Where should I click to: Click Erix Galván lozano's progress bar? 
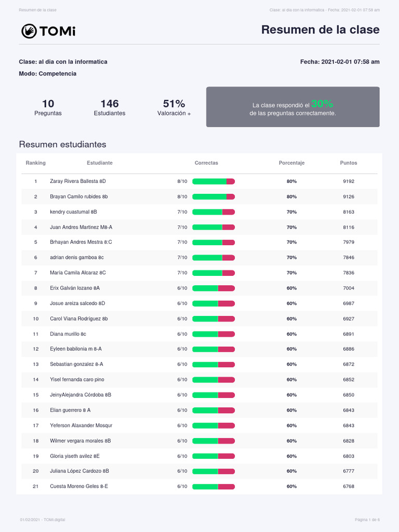tap(214, 288)
